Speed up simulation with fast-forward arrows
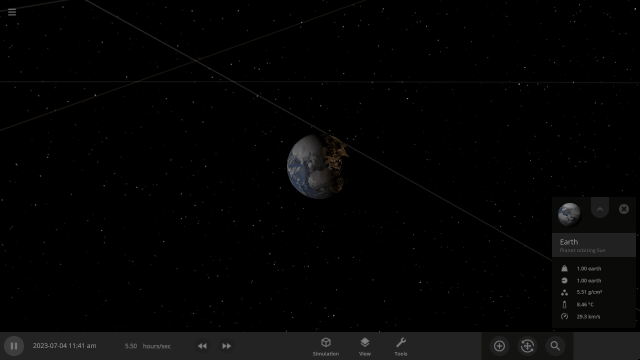640x360 pixels. coord(227,346)
